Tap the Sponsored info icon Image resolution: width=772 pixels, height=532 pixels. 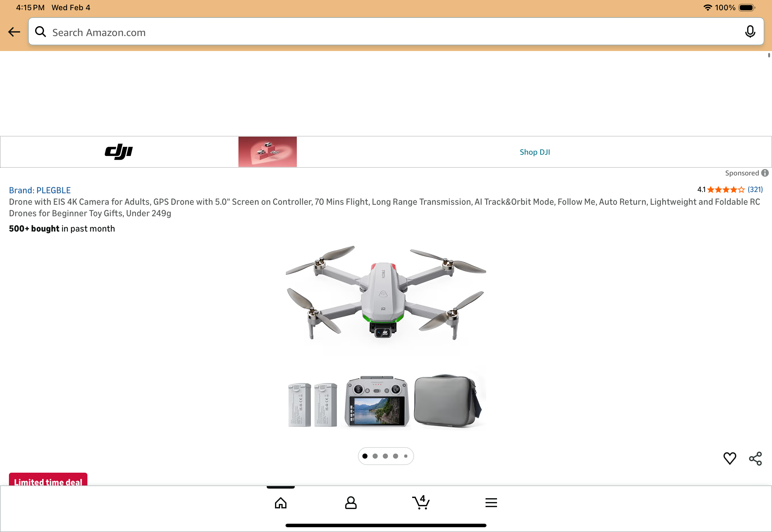(x=765, y=173)
